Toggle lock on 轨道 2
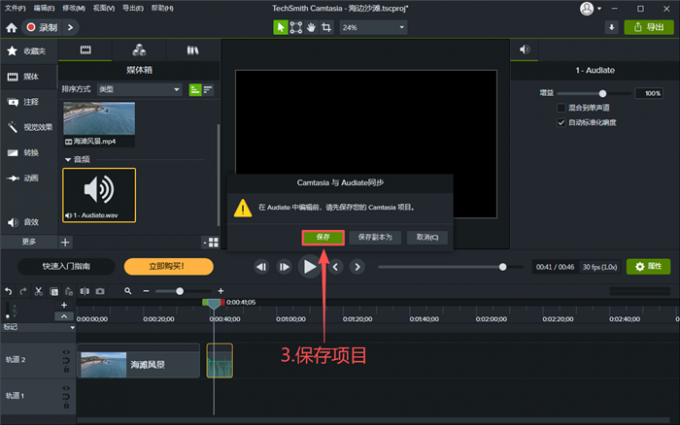The image size is (680, 425). pyautogui.click(x=66, y=369)
